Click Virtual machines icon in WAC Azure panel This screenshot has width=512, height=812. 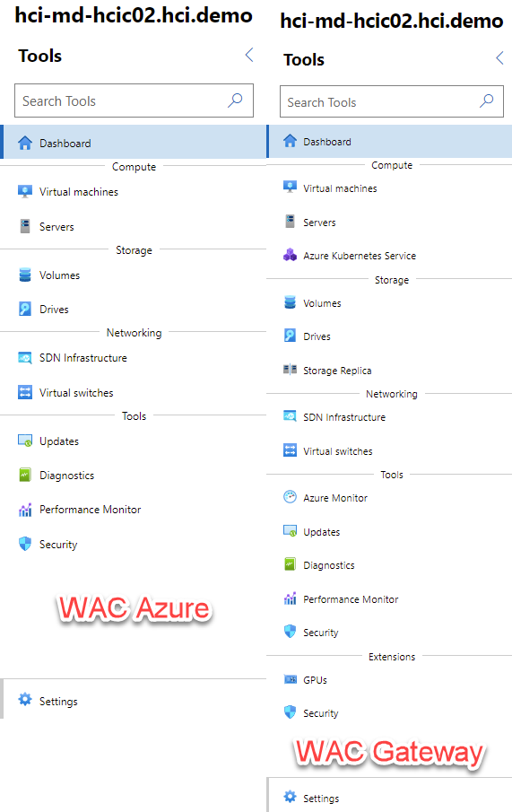coord(25,192)
